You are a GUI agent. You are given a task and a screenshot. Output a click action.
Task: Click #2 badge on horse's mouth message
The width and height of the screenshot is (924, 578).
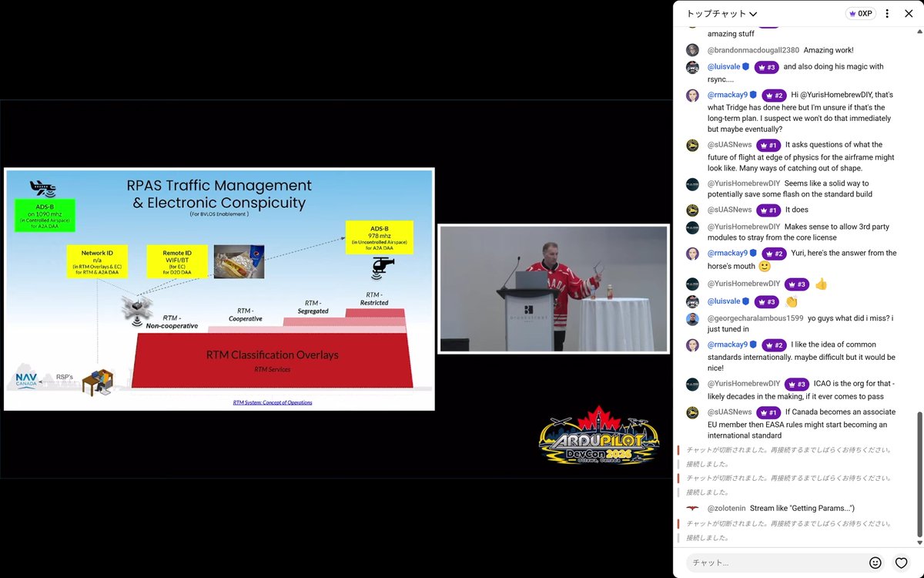click(x=774, y=254)
